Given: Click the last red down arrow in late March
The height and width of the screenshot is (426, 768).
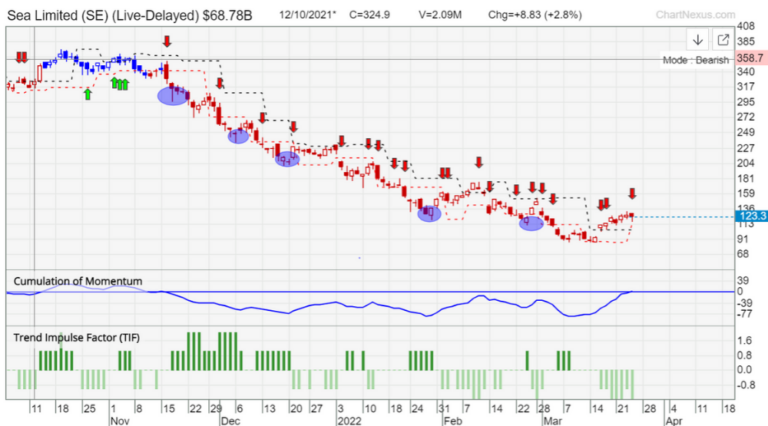Looking at the screenshot, I should 632,193.
